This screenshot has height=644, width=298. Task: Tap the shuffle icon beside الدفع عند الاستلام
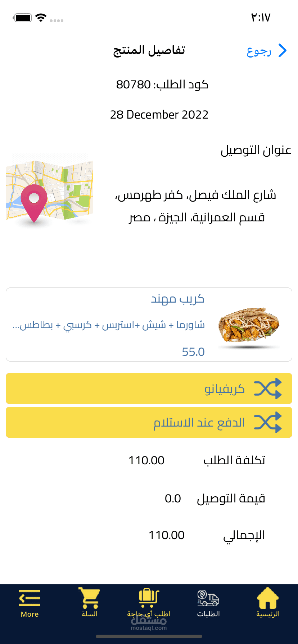pos(268,422)
